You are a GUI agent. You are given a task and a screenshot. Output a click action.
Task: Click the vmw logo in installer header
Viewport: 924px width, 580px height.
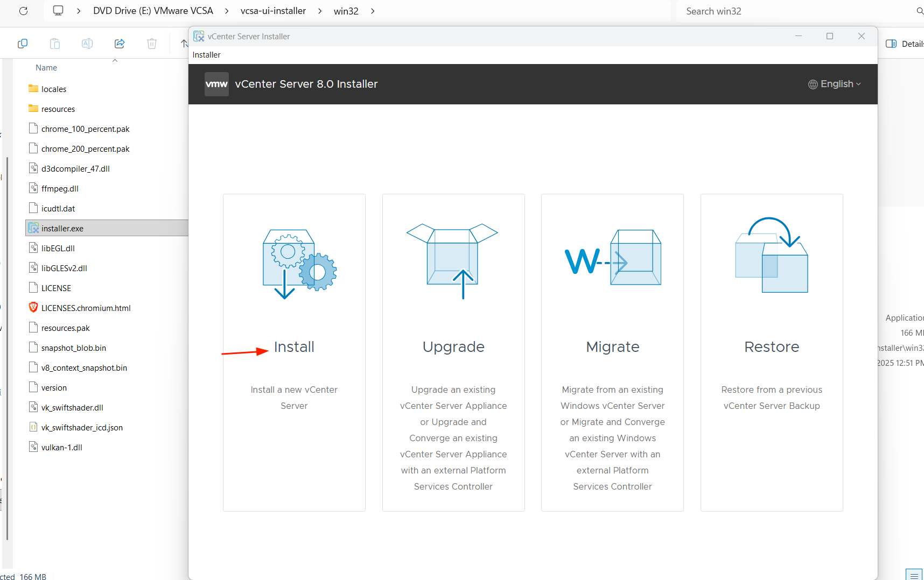click(x=216, y=84)
